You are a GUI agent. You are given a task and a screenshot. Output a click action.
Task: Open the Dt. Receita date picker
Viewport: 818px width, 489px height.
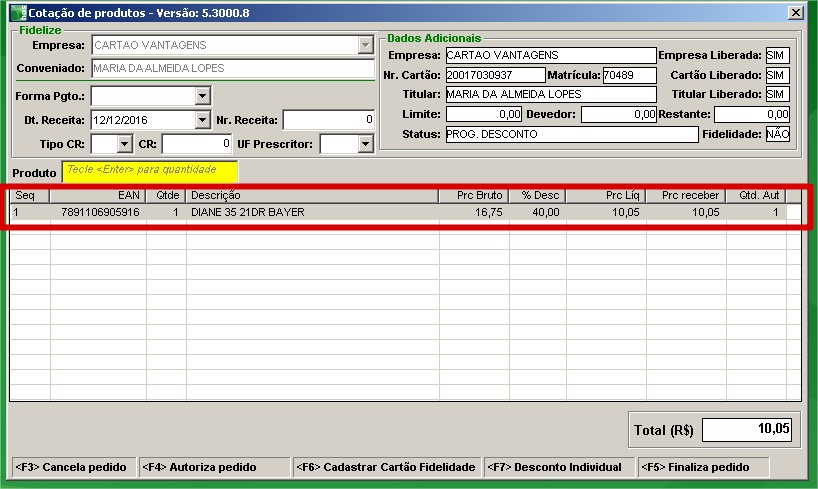pyautogui.click(x=202, y=120)
